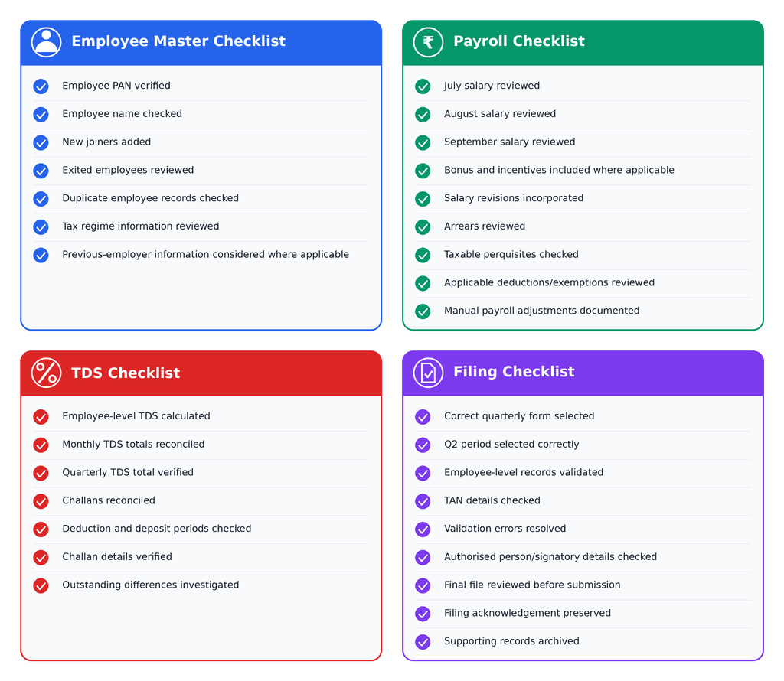Click the Employee Master person icon

[x=46, y=42]
